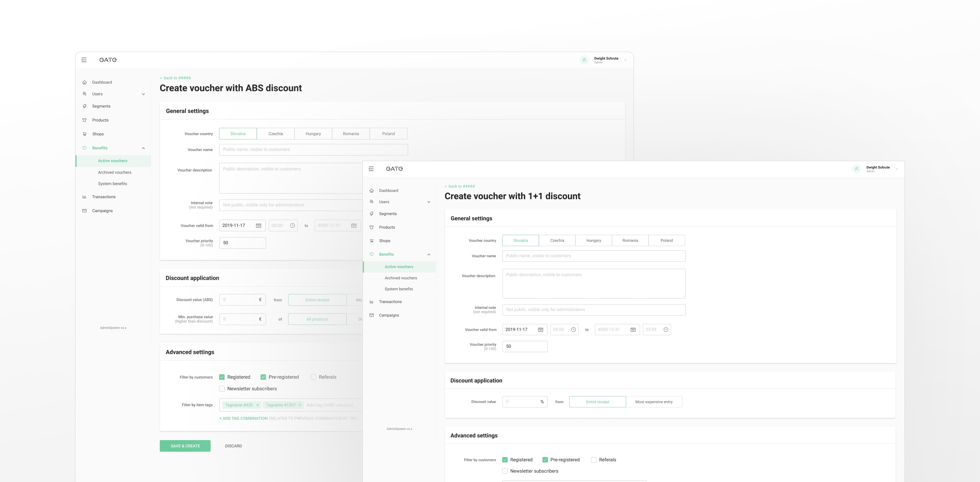Click Campaigns envelope icon in ABS window sidebar
The height and width of the screenshot is (482, 980).
tap(84, 211)
